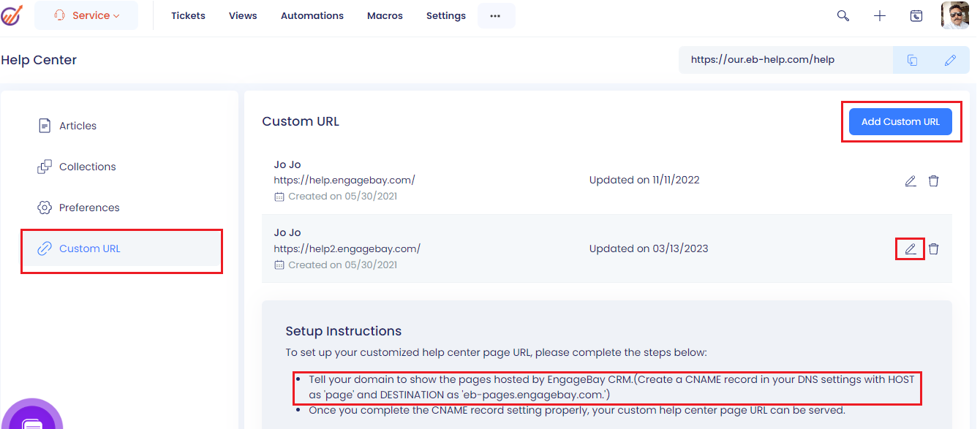The image size is (980, 429).
Task: Open the Tickets menu
Action: pyautogui.click(x=188, y=15)
